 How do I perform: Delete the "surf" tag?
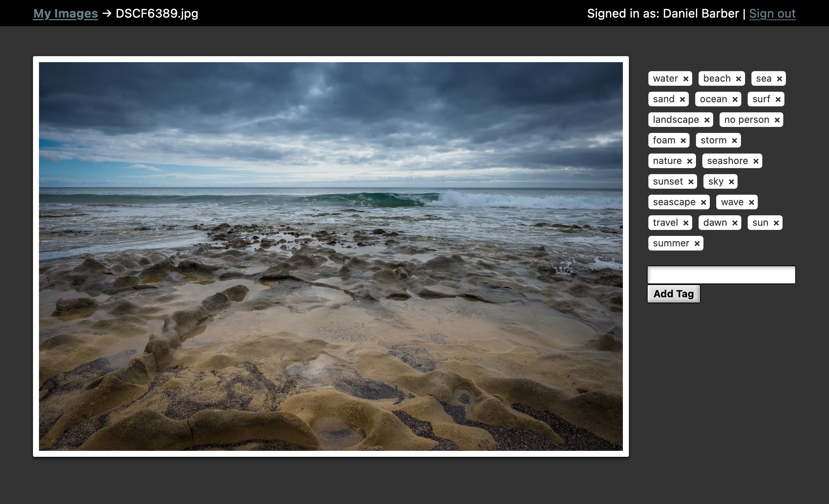pos(778,99)
